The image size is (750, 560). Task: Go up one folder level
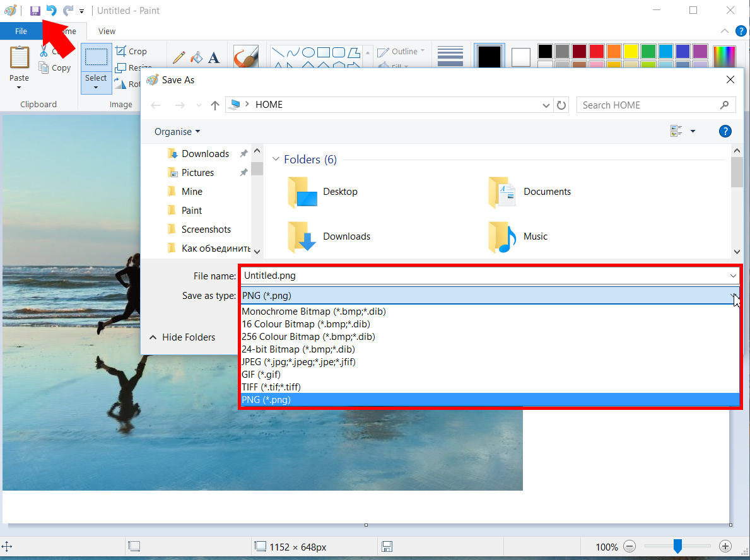coord(214,105)
